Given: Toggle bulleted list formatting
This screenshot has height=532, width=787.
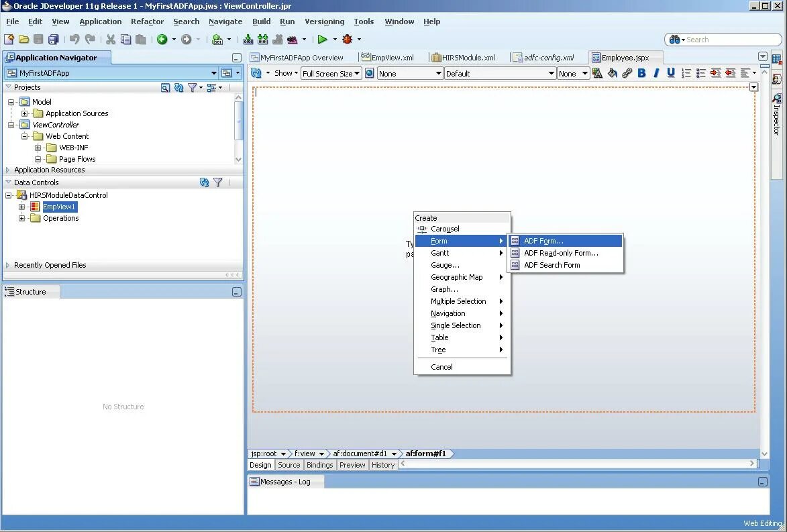Looking at the screenshot, I should tap(700, 73).
